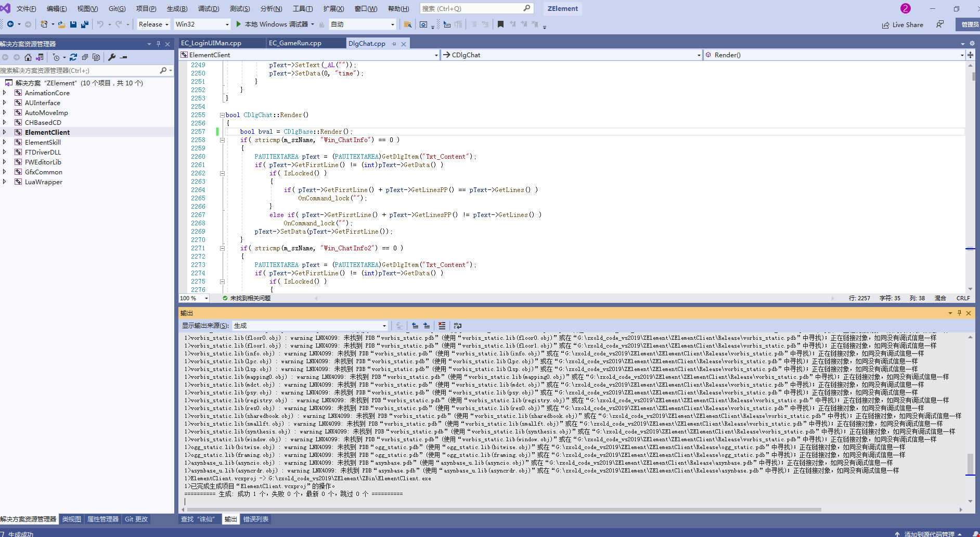The width and height of the screenshot is (980, 537).
Task: Pin the Output panel with auto-hide
Action: click(960, 313)
